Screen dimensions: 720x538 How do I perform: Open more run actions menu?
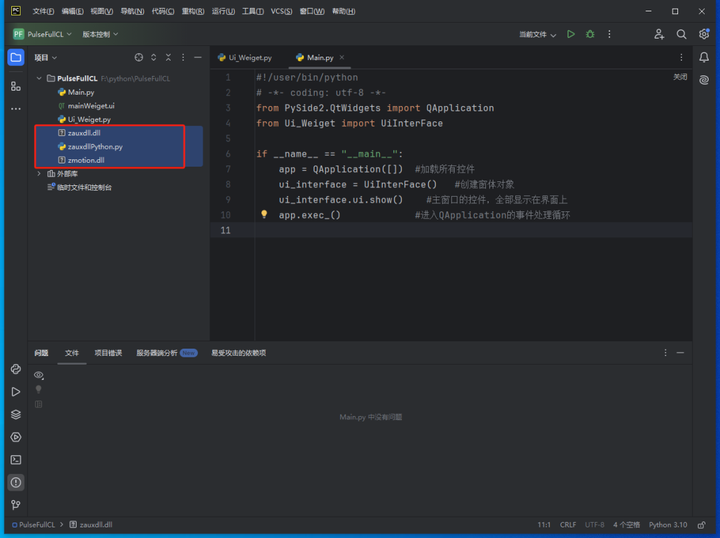coord(609,34)
